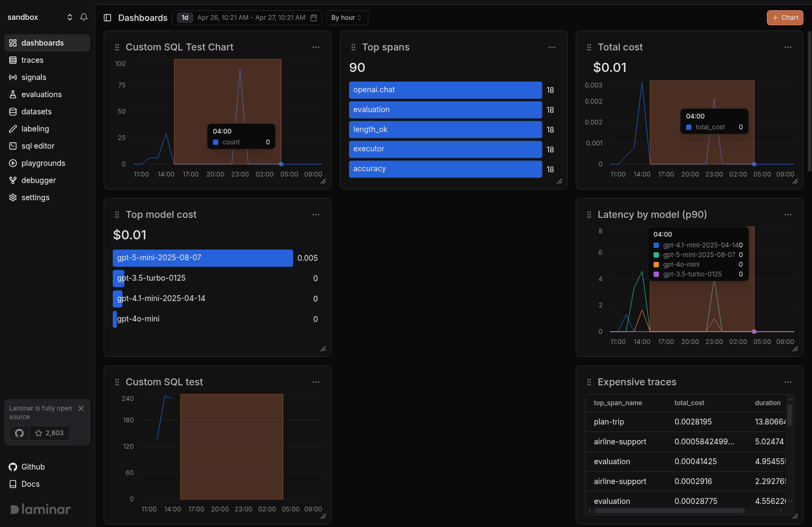Select the gpt-5-mini-2025-08-07 cost bar

point(203,258)
